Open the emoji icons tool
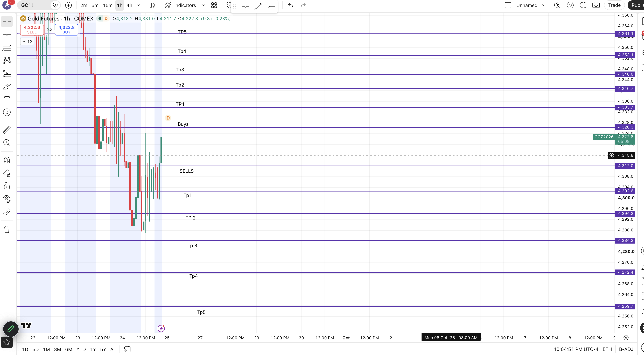Image resolution: width=644 pixels, height=355 pixels. [7, 112]
